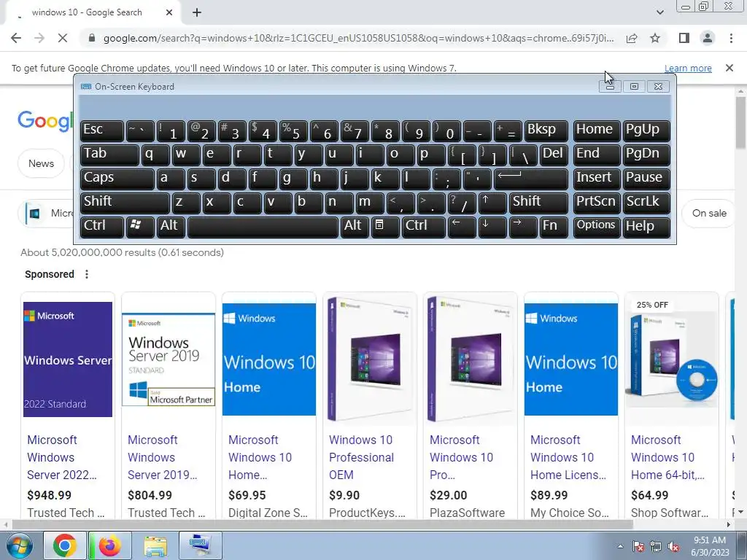Image resolution: width=747 pixels, height=560 pixels.
Task: Click the PrtScn key
Action: point(597,203)
